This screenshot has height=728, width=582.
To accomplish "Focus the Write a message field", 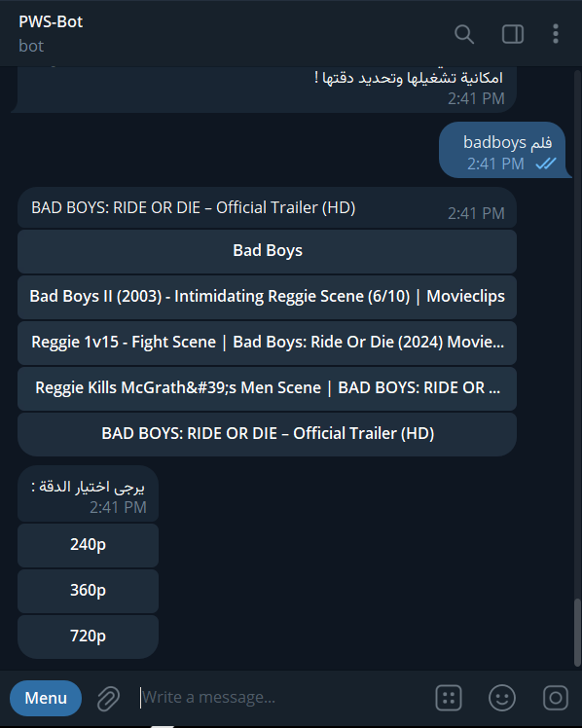I will 283,698.
